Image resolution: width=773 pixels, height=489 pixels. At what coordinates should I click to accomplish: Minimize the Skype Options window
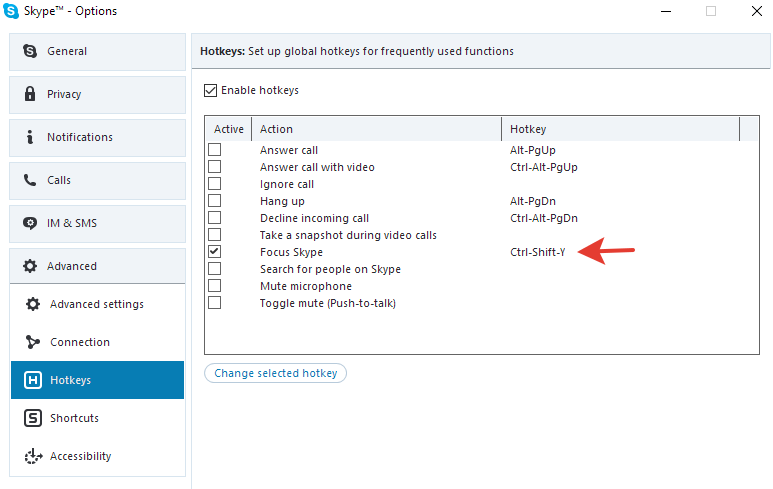tap(666, 11)
